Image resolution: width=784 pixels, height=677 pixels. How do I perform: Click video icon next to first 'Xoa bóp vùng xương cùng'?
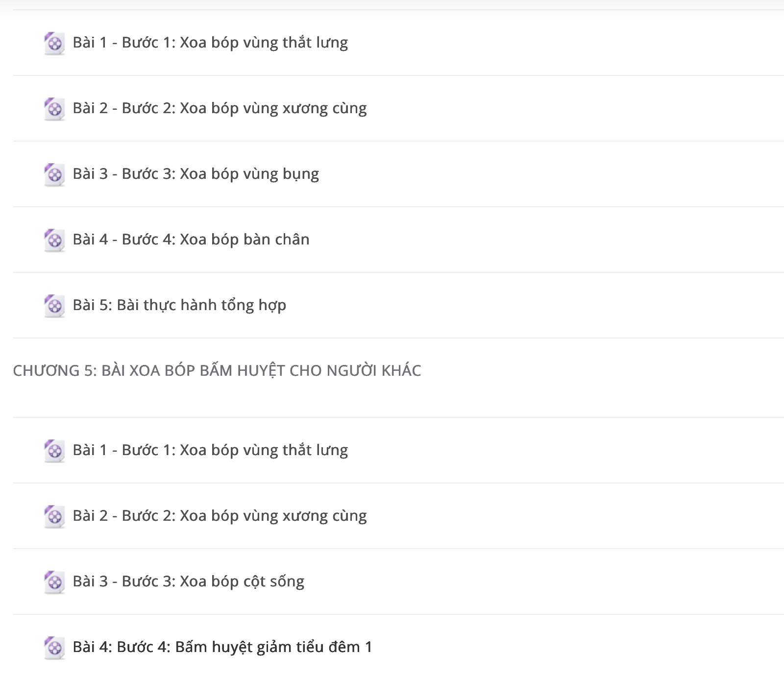(54, 109)
